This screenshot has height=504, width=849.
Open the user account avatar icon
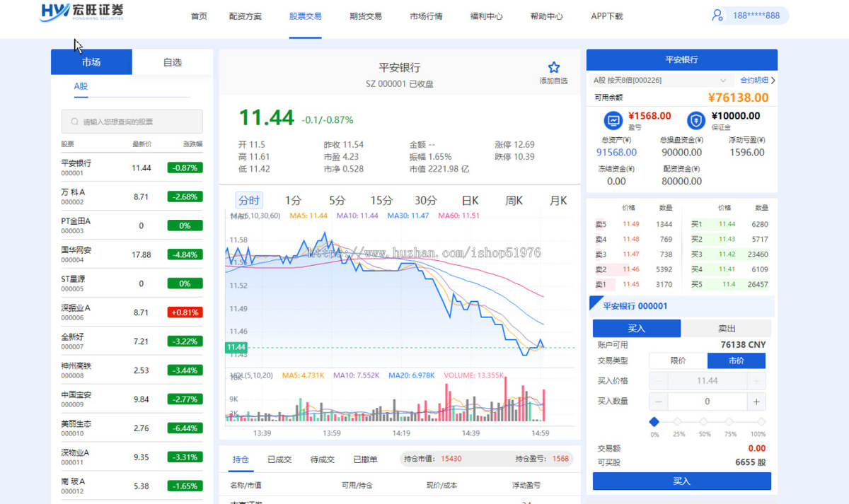pyautogui.click(x=717, y=15)
